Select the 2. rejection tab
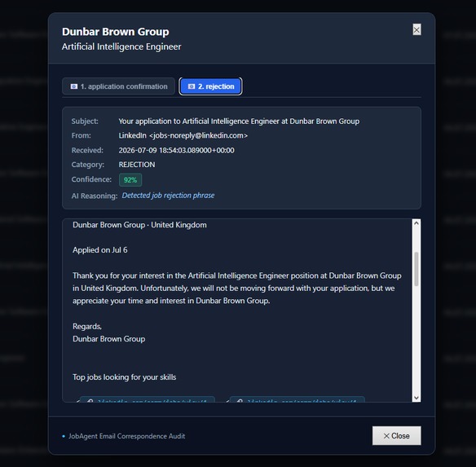This screenshot has height=467, width=476. click(210, 86)
